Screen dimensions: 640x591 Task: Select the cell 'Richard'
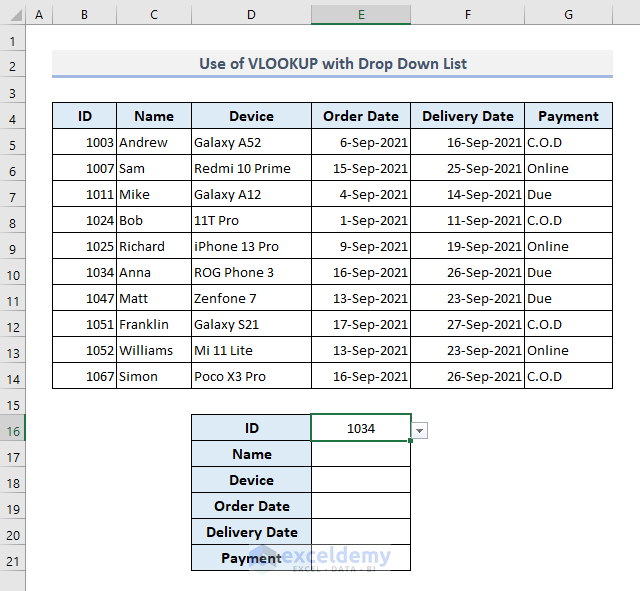point(154,246)
